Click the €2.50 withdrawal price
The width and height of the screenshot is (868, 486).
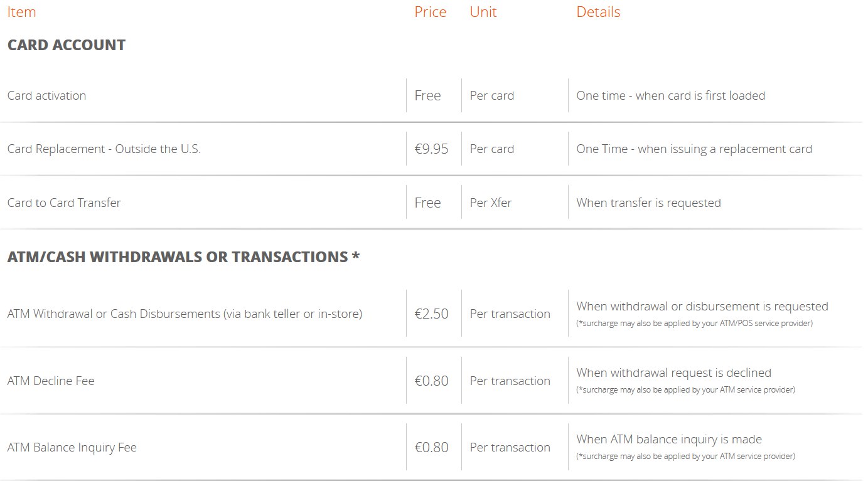point(432,314)
